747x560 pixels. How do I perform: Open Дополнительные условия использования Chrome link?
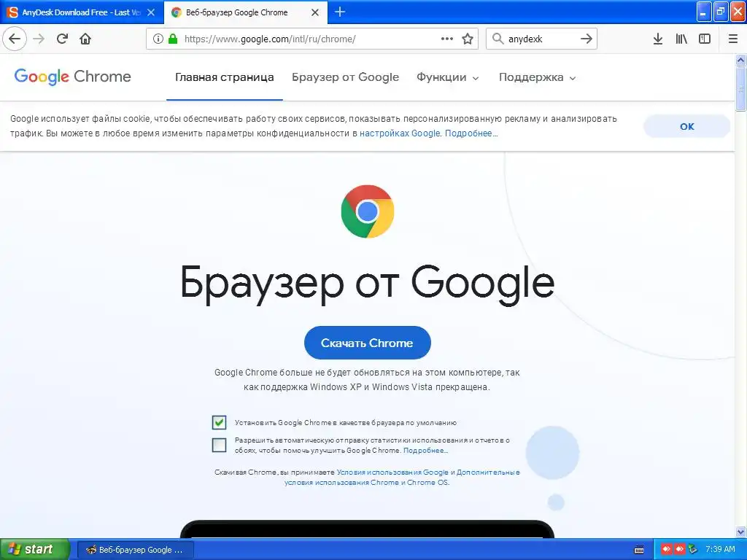pyautogui.click(x=402, y=477)
